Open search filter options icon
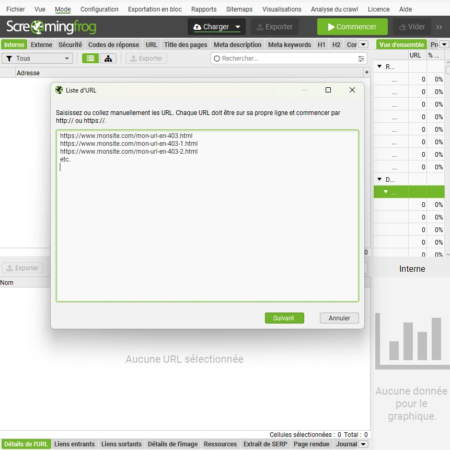The width and height of the screenshot is (450, 450). (361, 59)
